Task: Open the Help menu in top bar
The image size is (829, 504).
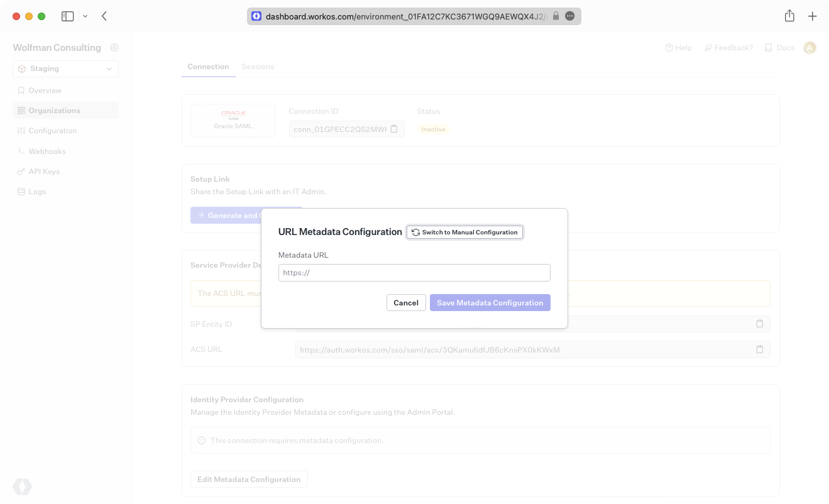Action: click(x=679, y=47)
